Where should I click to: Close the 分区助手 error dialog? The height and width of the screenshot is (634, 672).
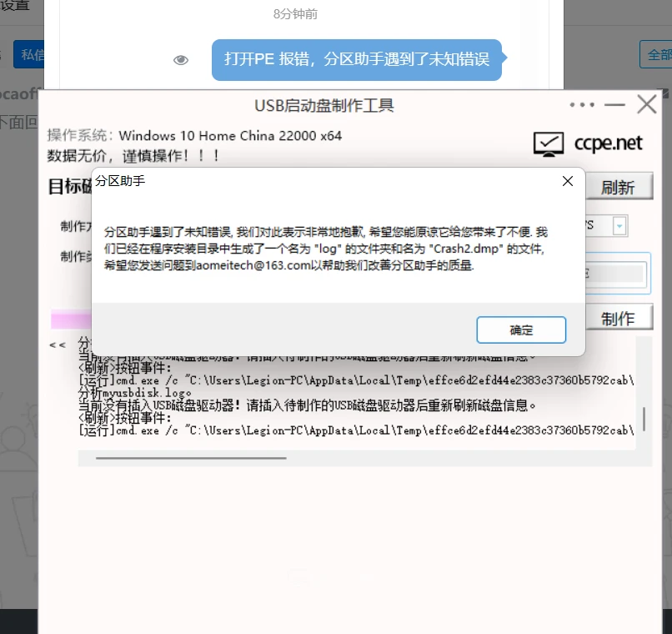568,181
